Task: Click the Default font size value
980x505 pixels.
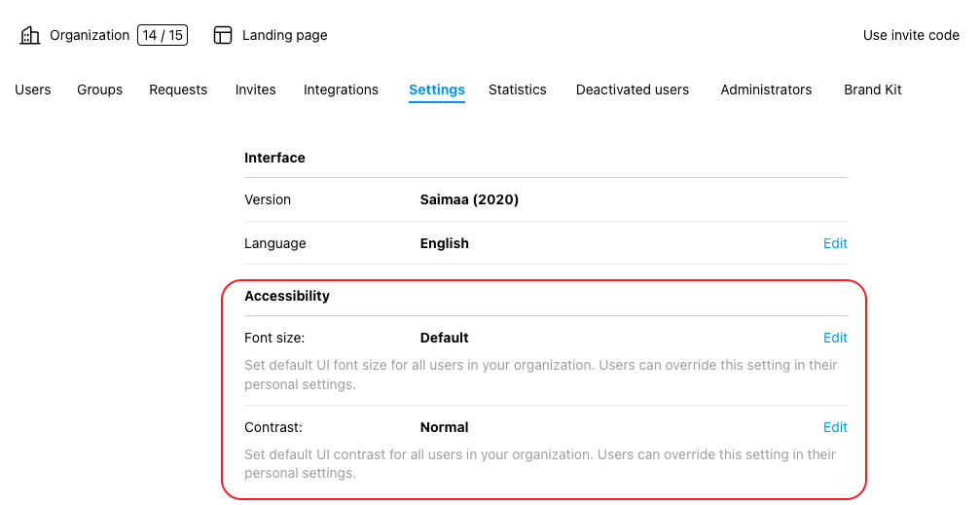Action: pyautogui.click(x=445, y=338)
